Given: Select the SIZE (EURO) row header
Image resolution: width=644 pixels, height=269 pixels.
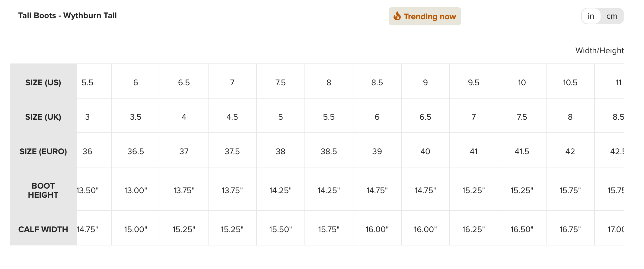Looking at the screenshot, I should [x=43, y=151].
